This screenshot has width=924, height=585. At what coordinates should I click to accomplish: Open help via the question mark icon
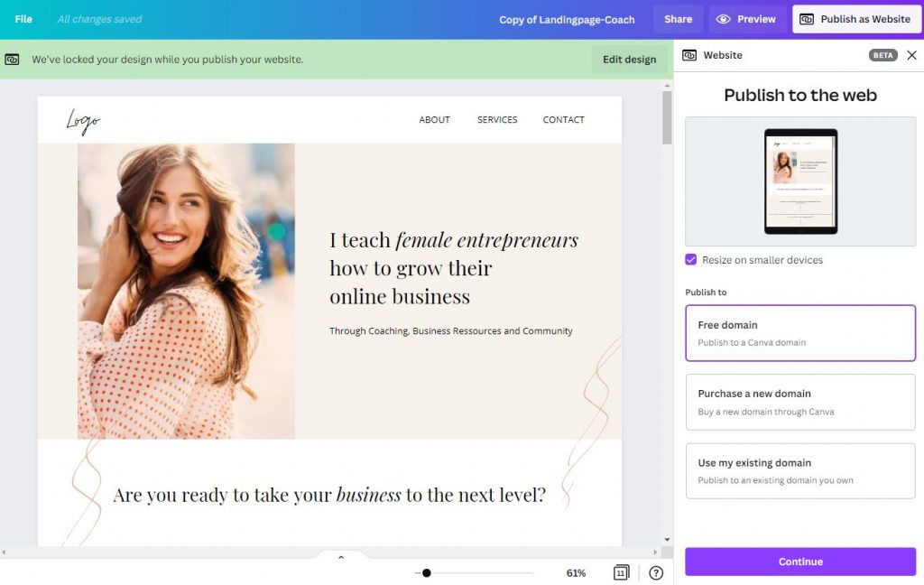click(x=656, y=572)
